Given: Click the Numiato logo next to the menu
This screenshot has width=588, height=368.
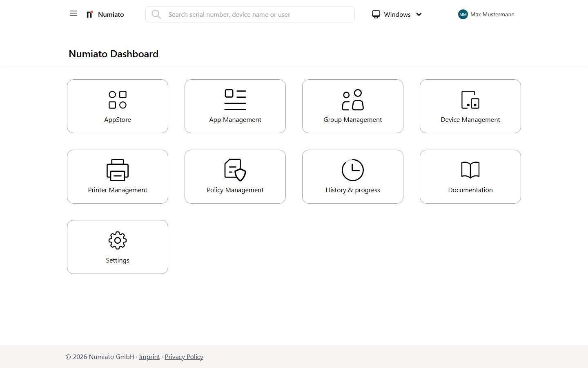Looking at the screenshot, I should pos(89,14).
